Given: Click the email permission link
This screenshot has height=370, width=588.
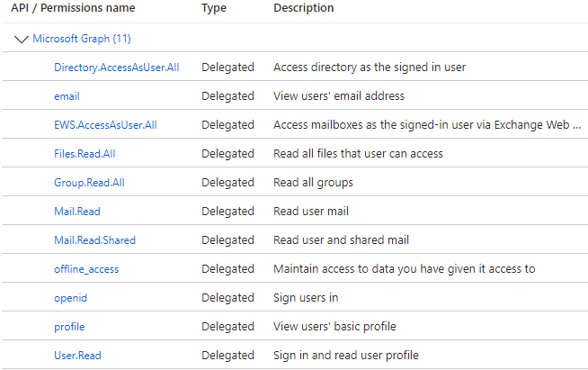Looking at the screenshot, I should tap(67, 96).
